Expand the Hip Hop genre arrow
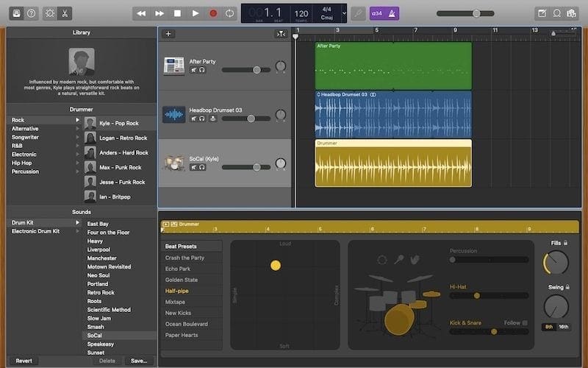 [x=78, y=163]
